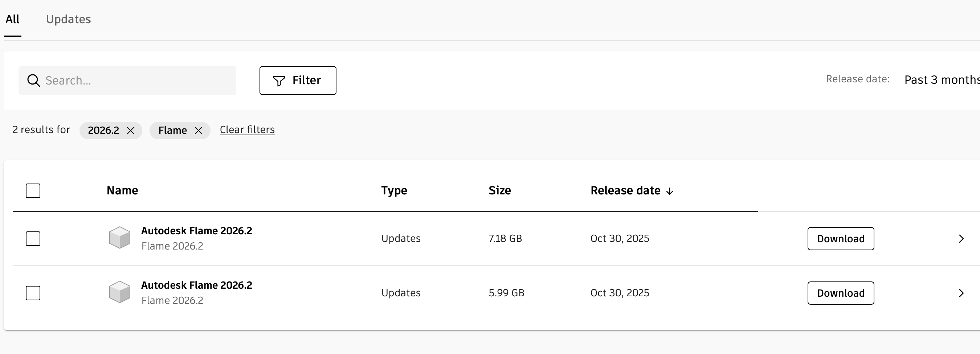This screenshot has height=354, width=980.
Task: Click the 7.18 GB Flame package cube icon
Action: pos(119,238)
